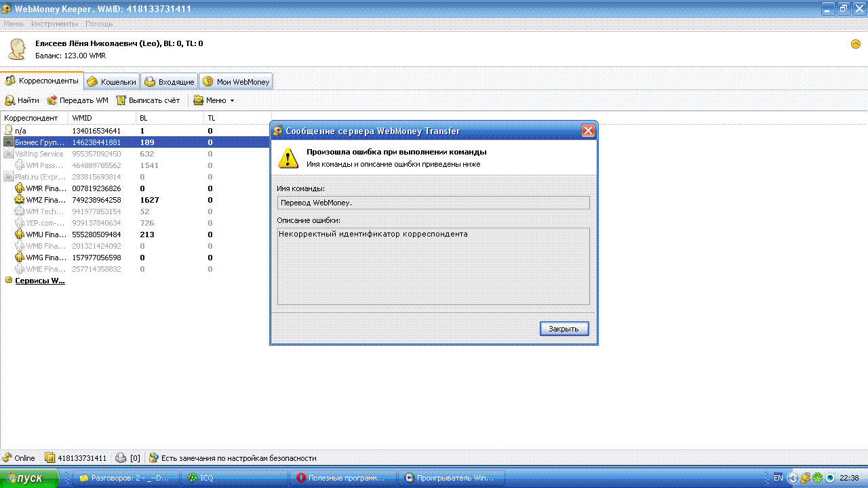
Task: Switch to the Входящие tab
Action: pyautogui.click(x=170, y=81)
